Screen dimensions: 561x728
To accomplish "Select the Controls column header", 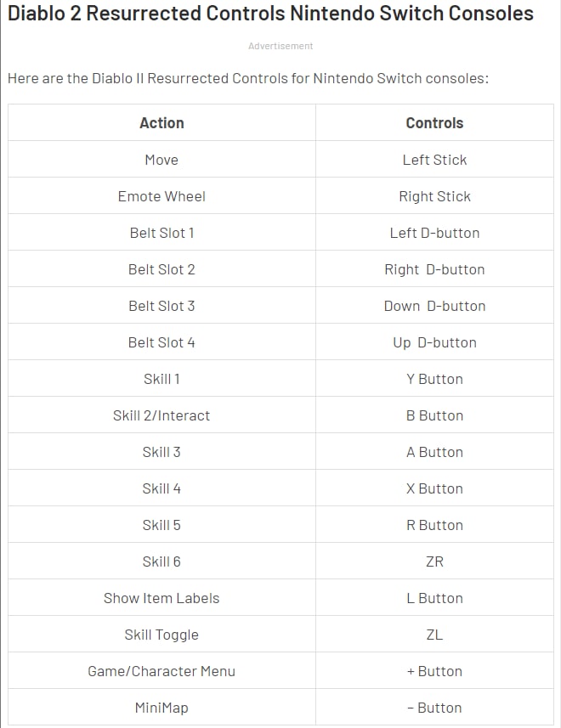I will pyautogui.click(x=434, y=122).
